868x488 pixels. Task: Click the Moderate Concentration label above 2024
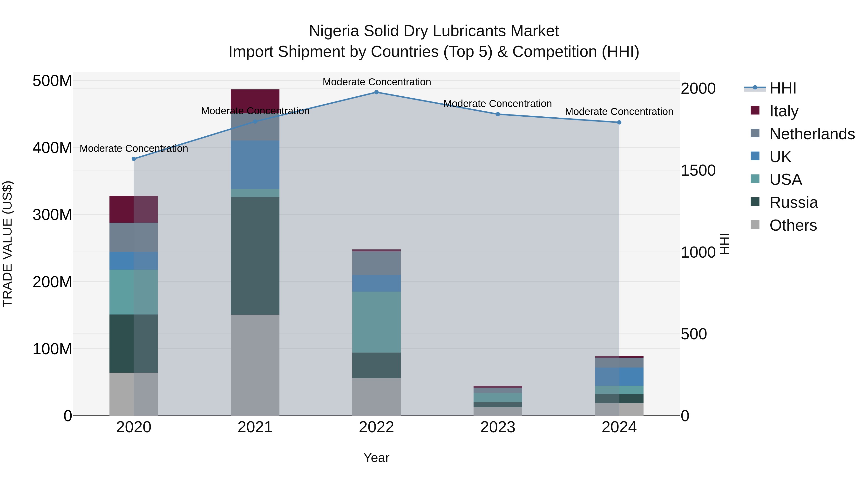[x=619, y=112]
